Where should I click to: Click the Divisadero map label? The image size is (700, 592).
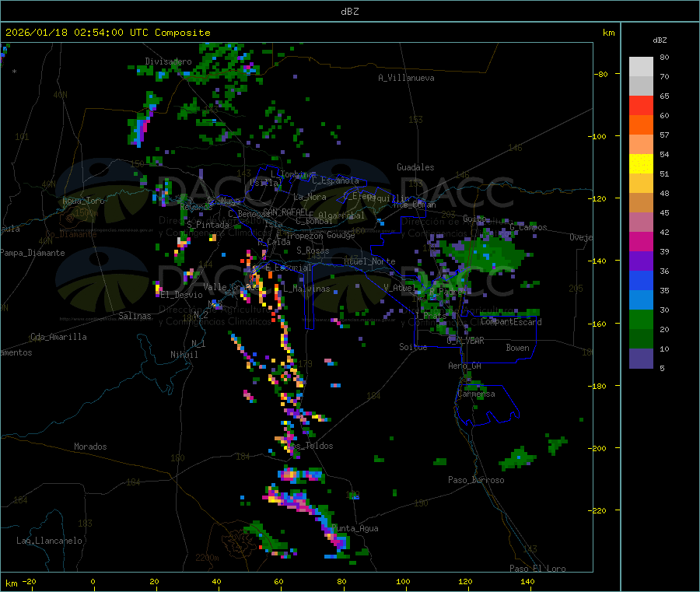tap(168, 61)
